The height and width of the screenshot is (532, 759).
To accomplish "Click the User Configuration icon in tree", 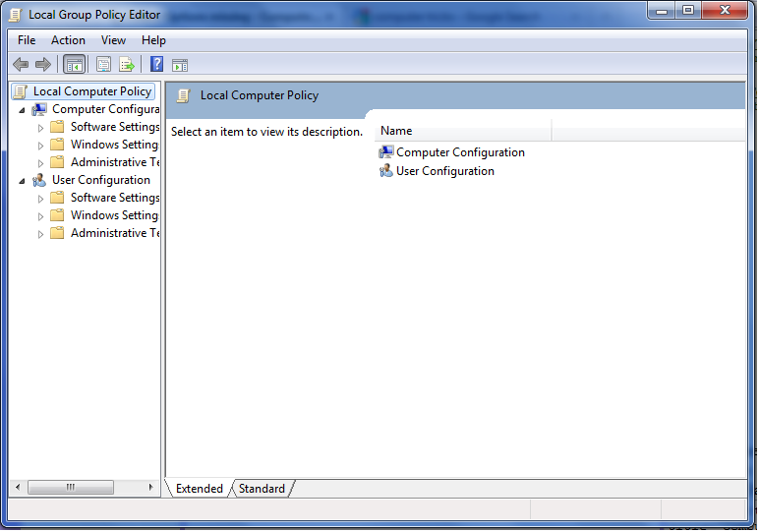I will pyautogui.click(x=39, y=181).
